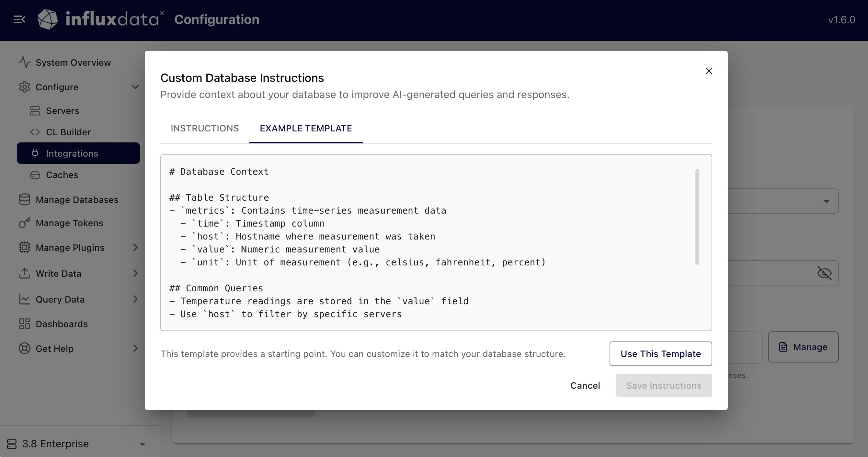
Task: Collapse the sidebar with the hamburger icon
Action: (19, 19)
